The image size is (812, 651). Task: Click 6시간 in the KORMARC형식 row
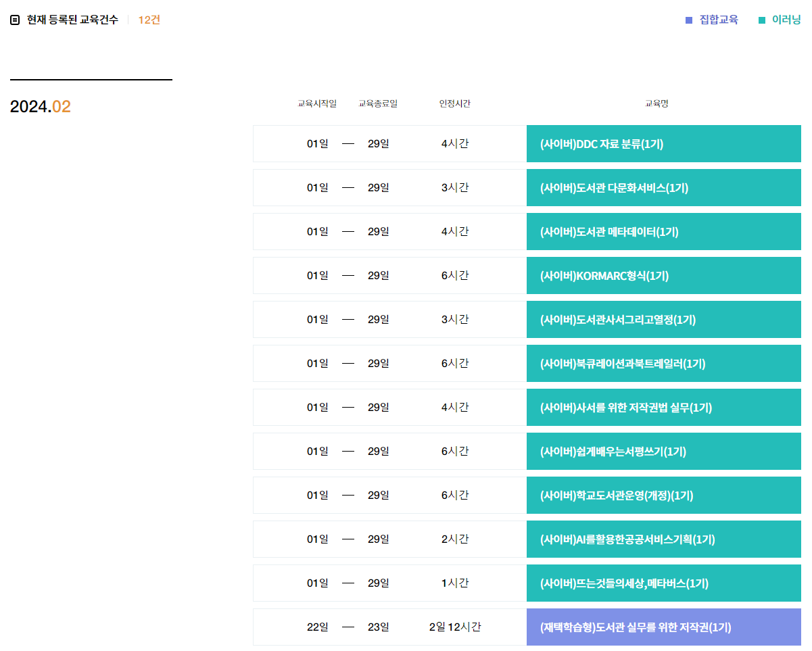(455, 276)
